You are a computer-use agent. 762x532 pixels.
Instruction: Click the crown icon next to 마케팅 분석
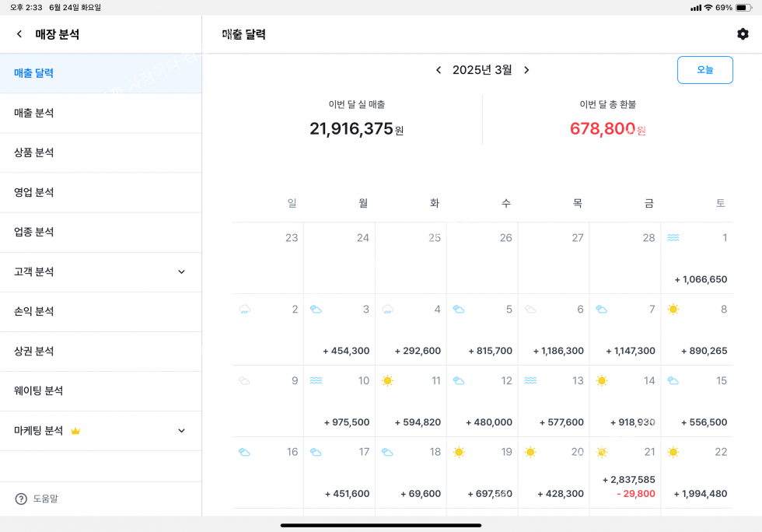(x=75, y=431)
